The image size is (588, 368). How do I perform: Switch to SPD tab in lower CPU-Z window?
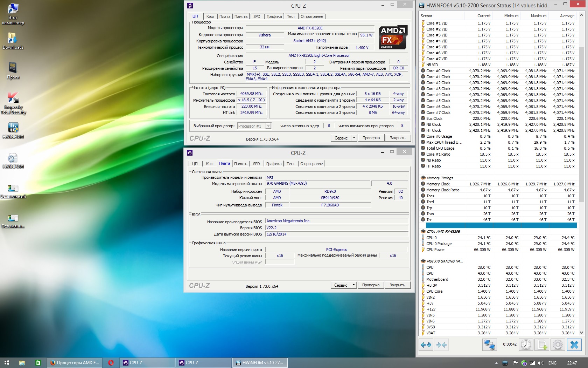[x=257, y=164]
